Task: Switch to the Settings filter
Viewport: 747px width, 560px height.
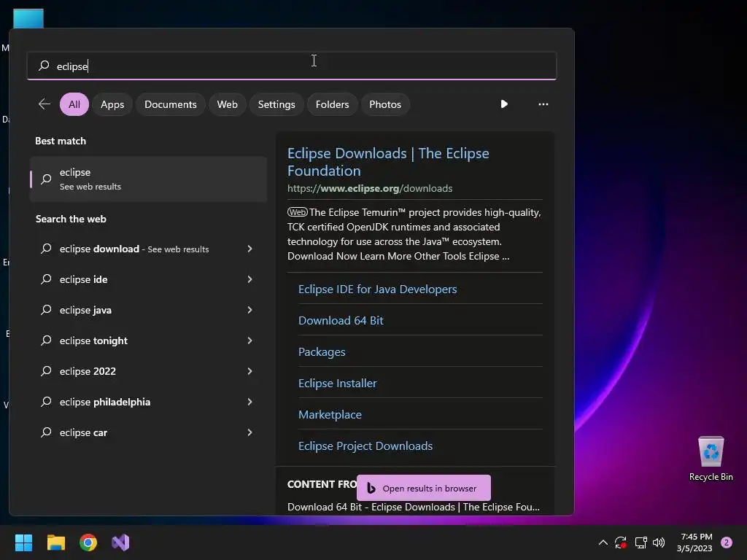Action: point(276,104)
